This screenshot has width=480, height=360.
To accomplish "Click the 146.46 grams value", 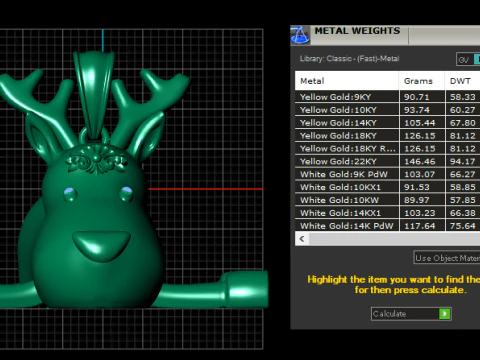I will coord(420,162).
